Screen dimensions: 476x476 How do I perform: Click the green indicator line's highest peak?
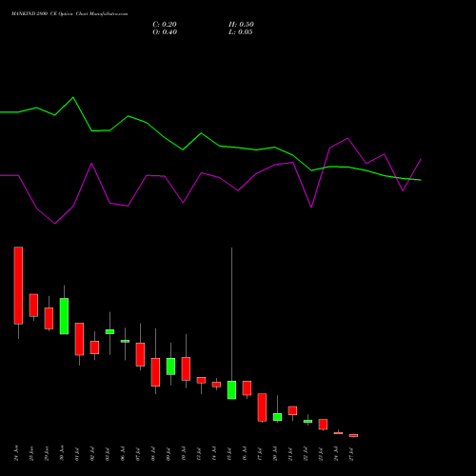pos(73,97)
